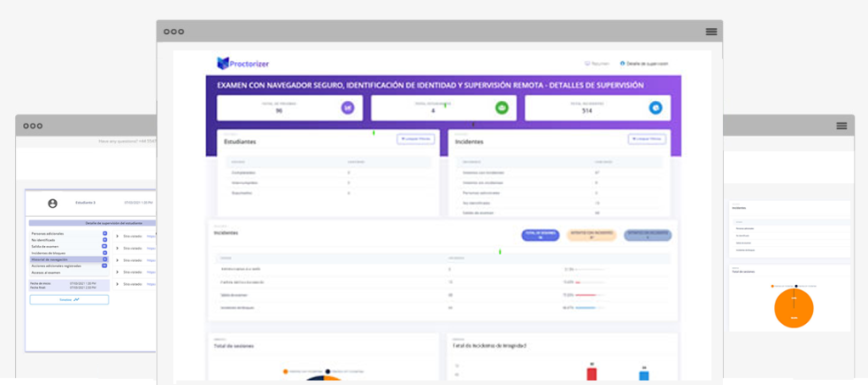Select Incidentes de bloqueo in left window
Image resolution: width=868 pixels, height=385 pixels.
point(69,253)
